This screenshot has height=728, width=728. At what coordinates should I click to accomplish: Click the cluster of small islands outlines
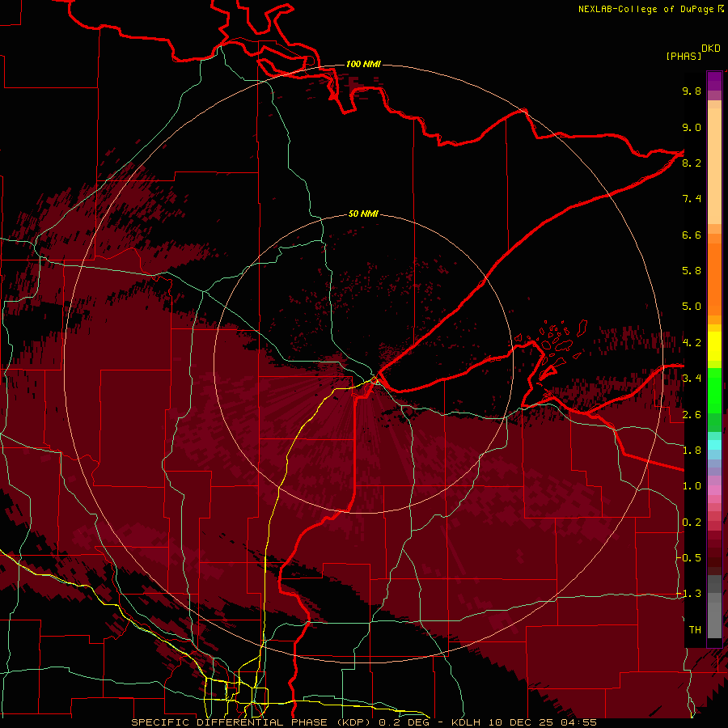tap(552, 348)
